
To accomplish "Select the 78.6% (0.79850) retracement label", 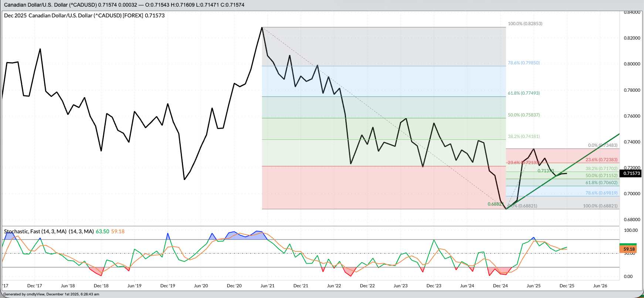I will point(523,63).
